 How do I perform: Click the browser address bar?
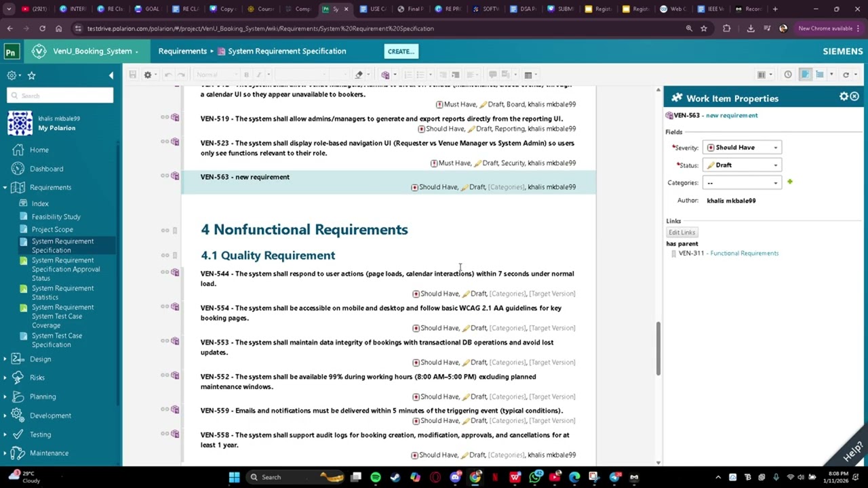coord(380,28)
